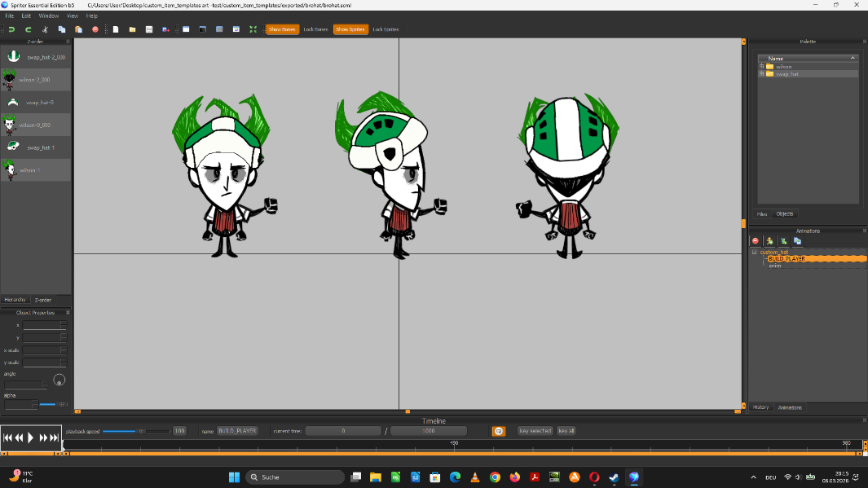Click the Save icon in the toolbar

[149, 29]
